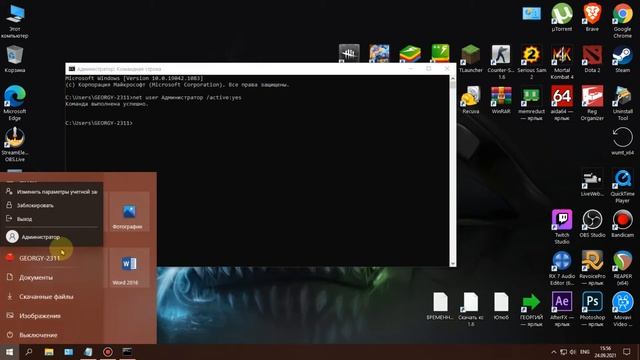The image size is (640, 360).
Task: Click the Windows Start button
Action: pos(9,352)
